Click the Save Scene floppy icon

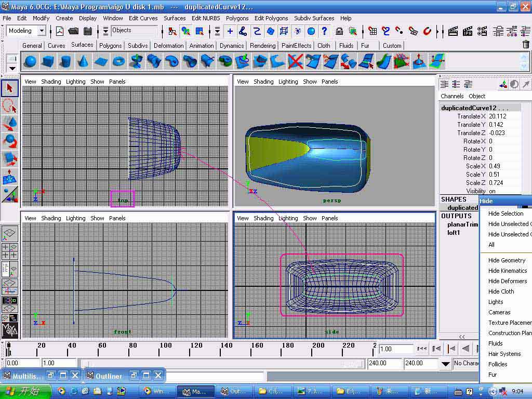click(x=87, y=31)
